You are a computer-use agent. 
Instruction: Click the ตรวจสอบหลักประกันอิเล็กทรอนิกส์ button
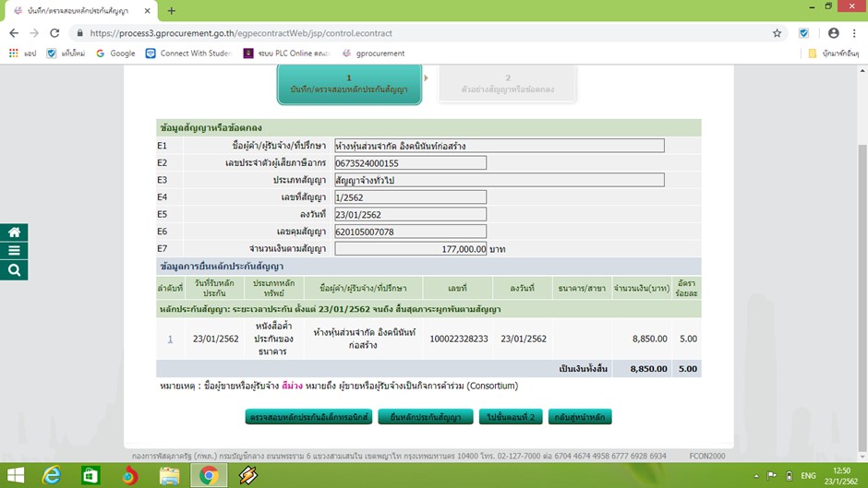[309, 417]
